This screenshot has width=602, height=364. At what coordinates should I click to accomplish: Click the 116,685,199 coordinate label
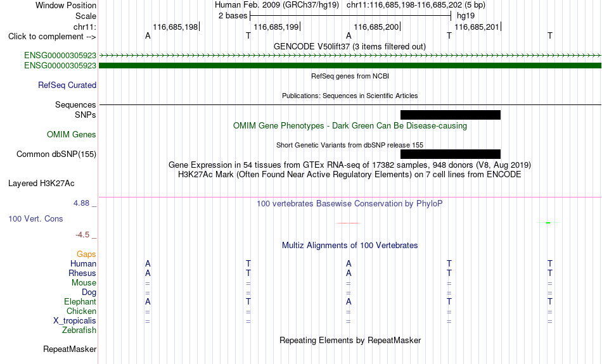point(276,27)
